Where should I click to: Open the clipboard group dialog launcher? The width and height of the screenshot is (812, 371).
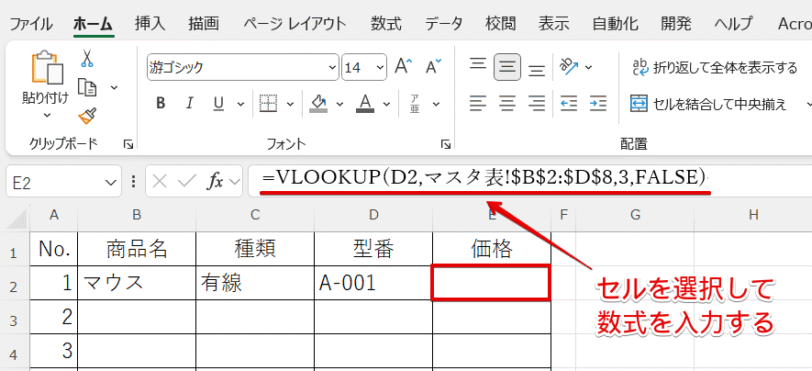coord(128,146)
